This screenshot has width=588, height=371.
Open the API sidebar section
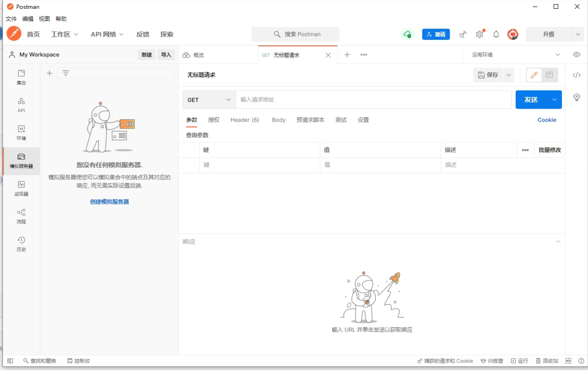pyautogui.click(x=21, y=105)
